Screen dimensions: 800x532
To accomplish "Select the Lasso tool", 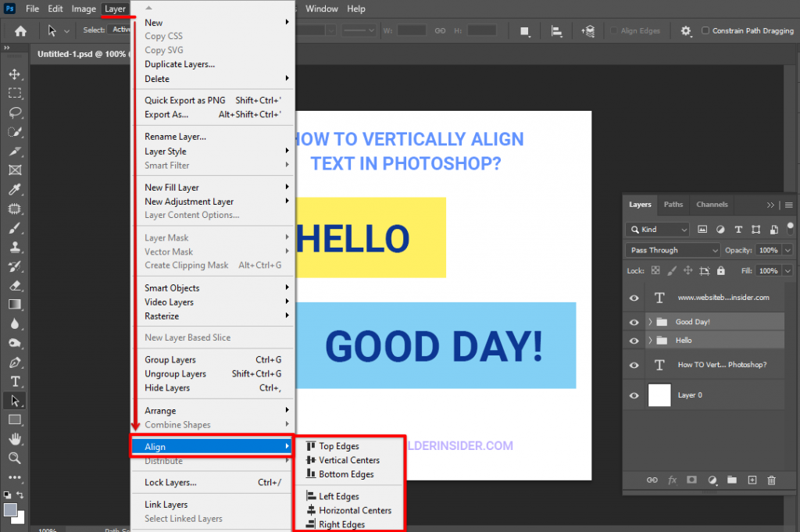I will (14, 112).
